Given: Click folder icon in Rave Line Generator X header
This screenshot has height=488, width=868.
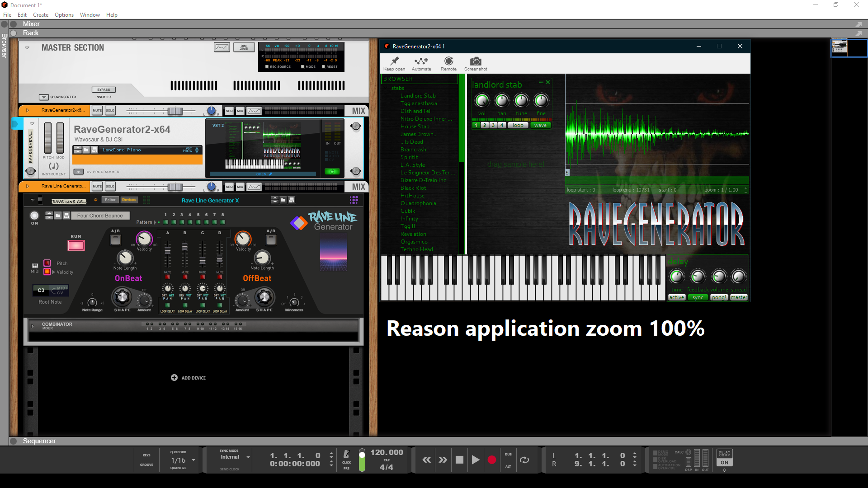Looking at the screenshot, I should tap(283, 200).
